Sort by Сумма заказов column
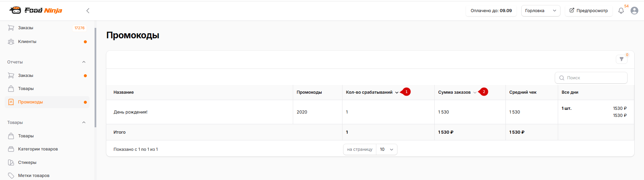 (457, 92)
